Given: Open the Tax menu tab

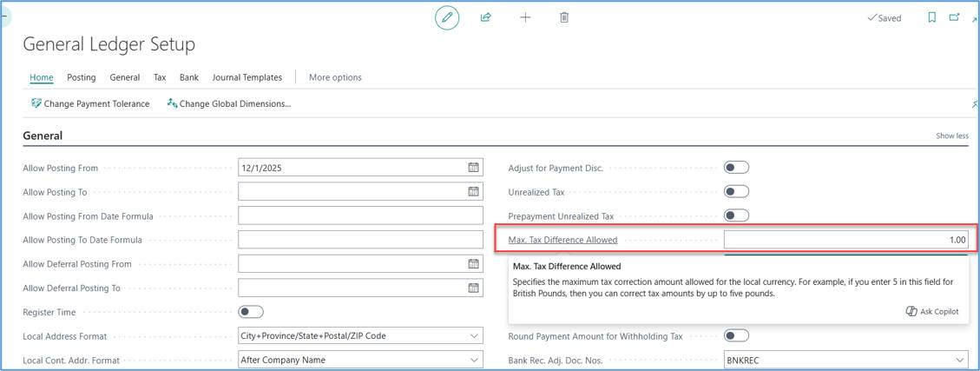Looking at the screenshot, I should (160, 77).
